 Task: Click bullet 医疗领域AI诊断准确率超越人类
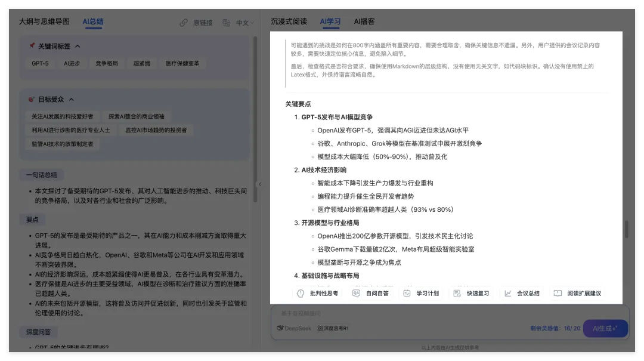point(386,209)
